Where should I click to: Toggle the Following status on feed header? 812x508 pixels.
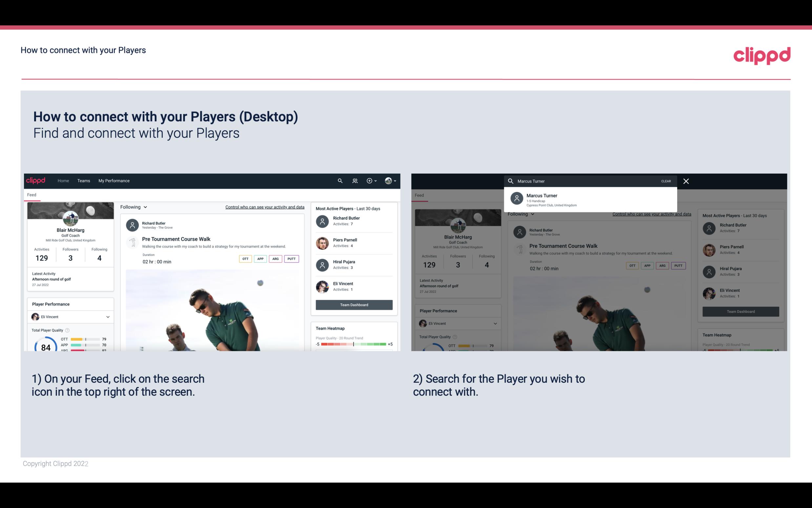pyautogui.click(x=134, y=207)
